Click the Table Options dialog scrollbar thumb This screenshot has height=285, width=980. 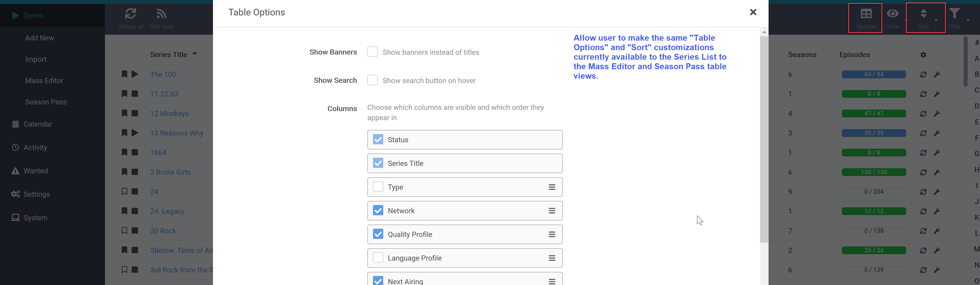[764, 139]
